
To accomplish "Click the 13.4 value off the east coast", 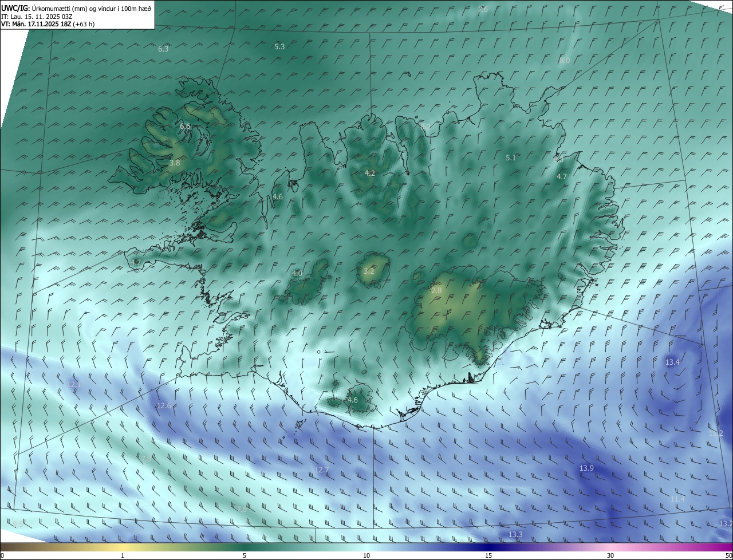I will click(x=672, y=362).
